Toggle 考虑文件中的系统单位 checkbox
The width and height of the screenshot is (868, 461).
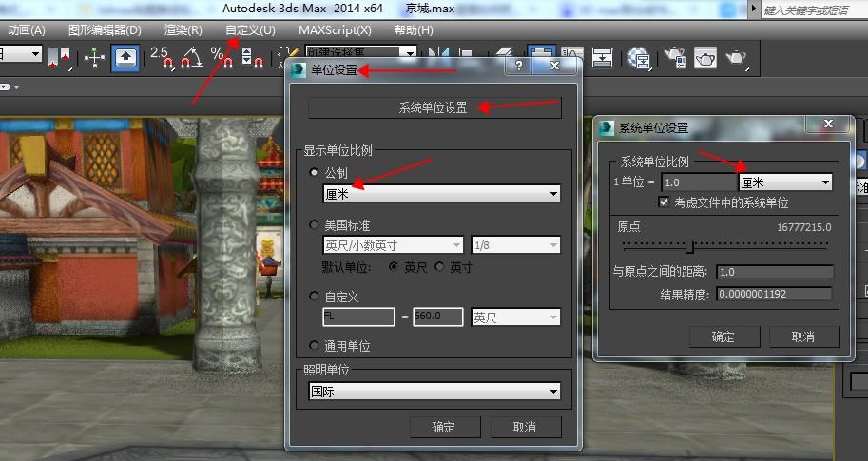click(x=664, y=202)
